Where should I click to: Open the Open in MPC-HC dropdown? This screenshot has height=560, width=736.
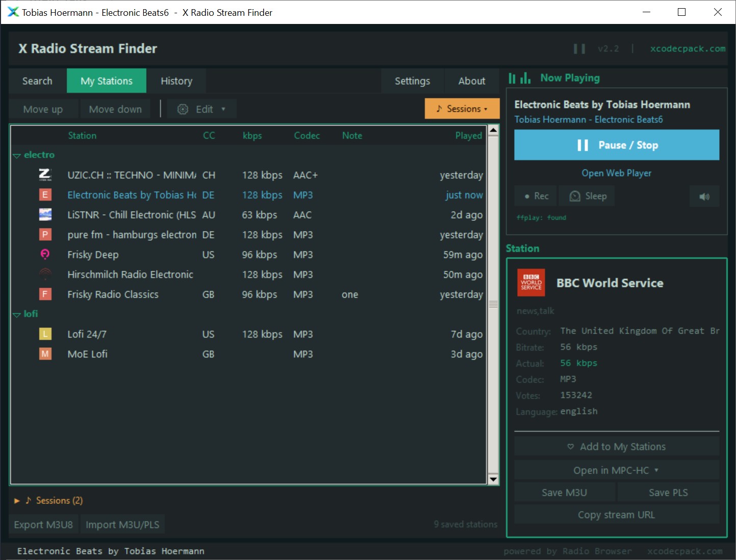(617, 470)
